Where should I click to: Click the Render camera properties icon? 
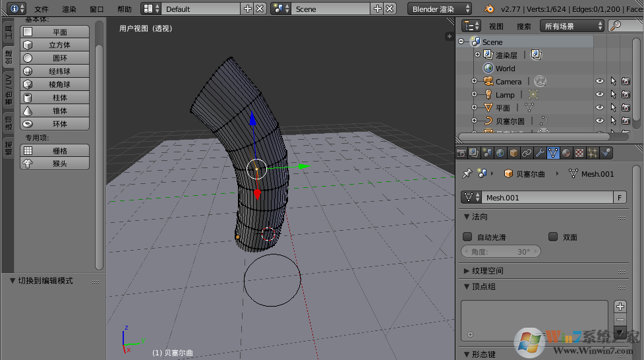click(x=462, y=153)
